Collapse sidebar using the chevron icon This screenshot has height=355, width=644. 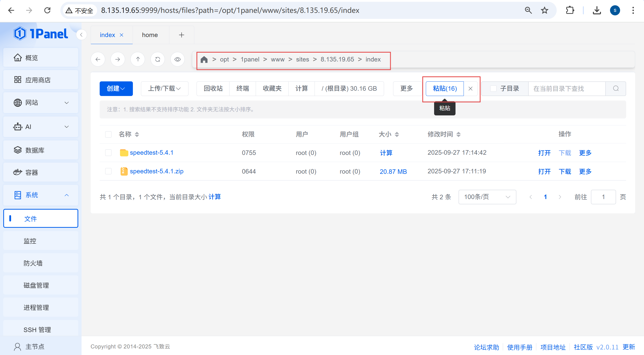[81, 35]
